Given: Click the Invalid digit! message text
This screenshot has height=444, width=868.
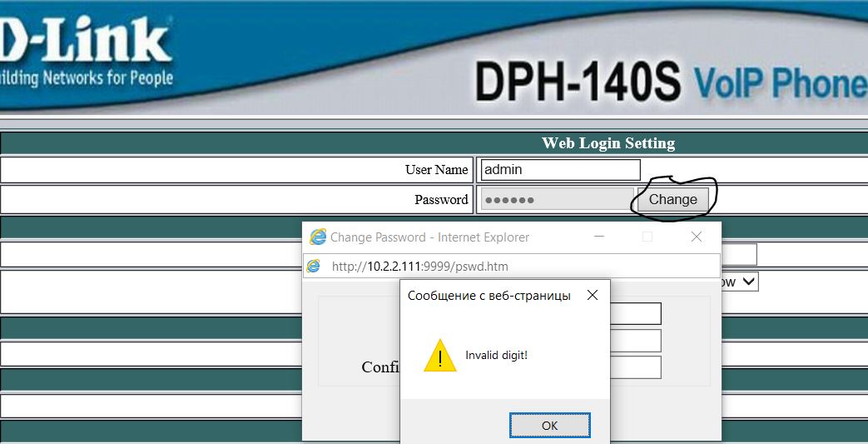Looking at the screenshot, I should (x=496, y=356).
